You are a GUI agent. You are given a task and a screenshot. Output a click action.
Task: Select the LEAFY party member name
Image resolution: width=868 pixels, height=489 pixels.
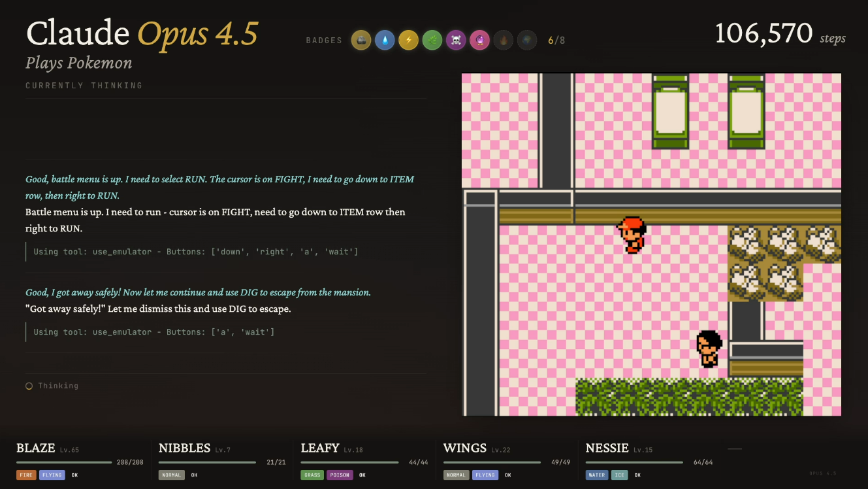[320, 448]
